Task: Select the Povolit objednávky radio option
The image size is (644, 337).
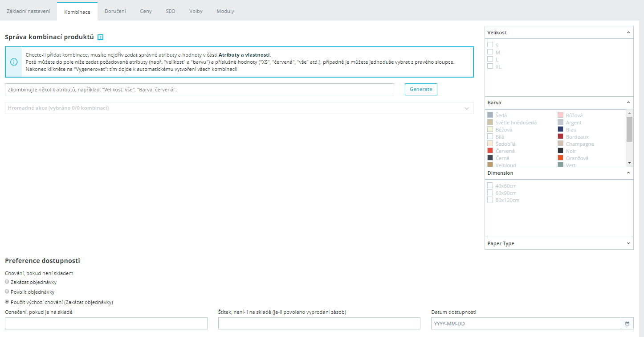Action: click(x=7, y=292)
